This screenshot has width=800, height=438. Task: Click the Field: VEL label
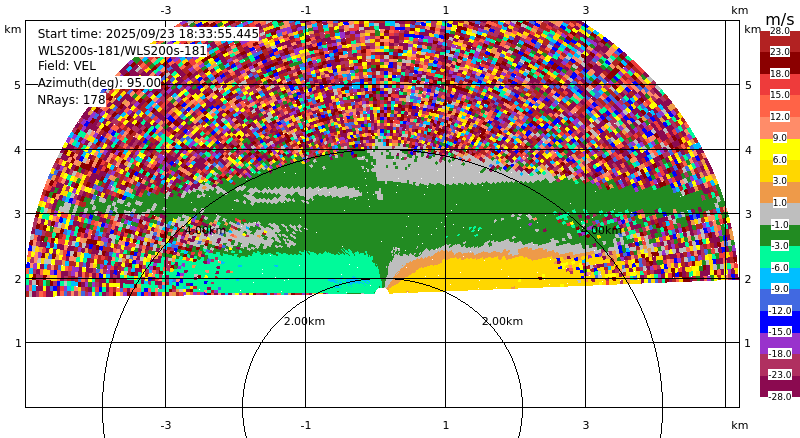tap(67, 66)
